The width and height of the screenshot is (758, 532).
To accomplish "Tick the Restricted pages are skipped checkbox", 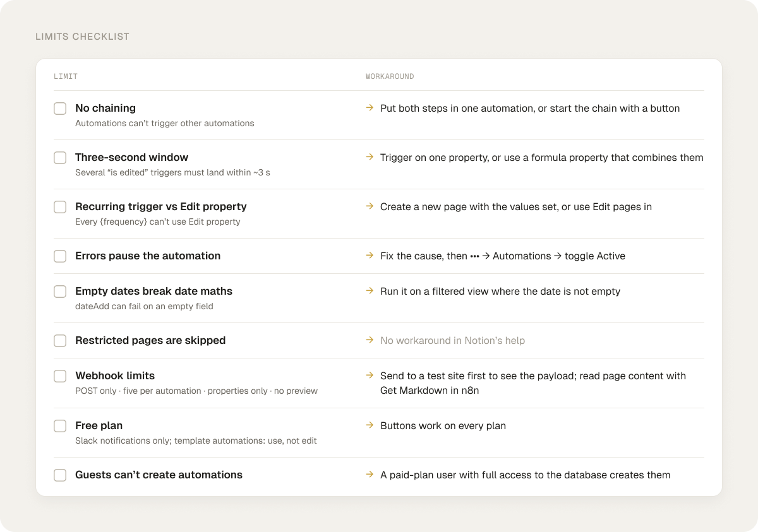I will [60, 341].
